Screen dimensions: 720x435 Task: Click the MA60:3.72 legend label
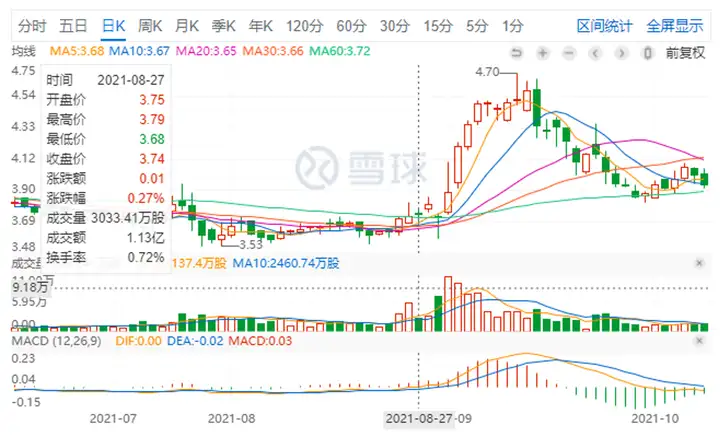pyautogui.click(x=339, y=51)
